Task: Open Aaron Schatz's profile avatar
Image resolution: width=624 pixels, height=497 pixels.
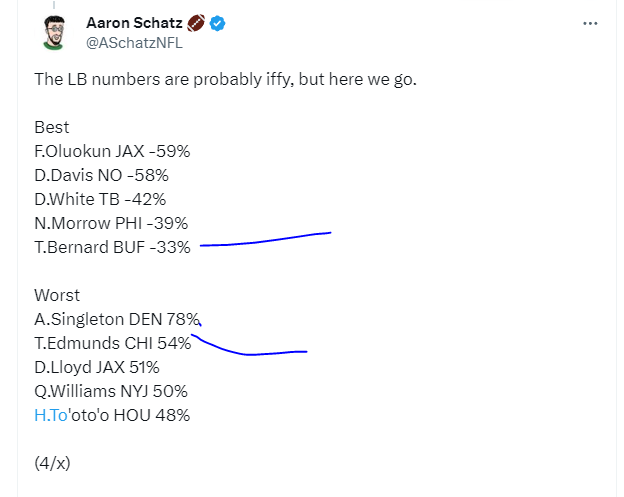Action: [54, 33]
